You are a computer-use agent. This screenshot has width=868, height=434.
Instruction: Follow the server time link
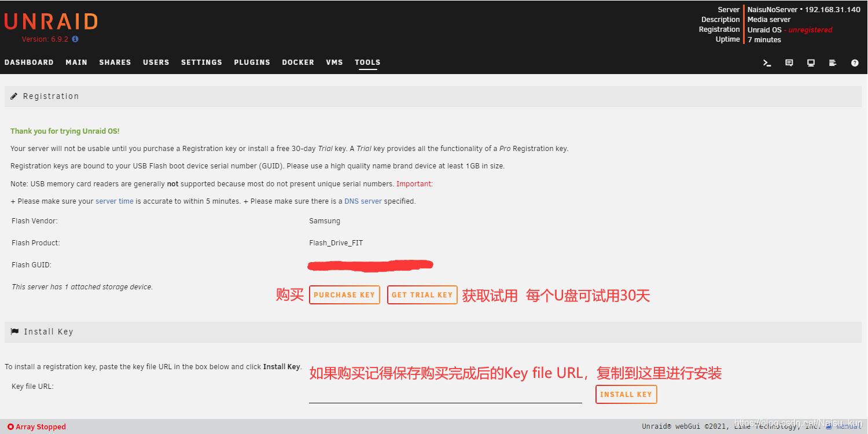115,201
